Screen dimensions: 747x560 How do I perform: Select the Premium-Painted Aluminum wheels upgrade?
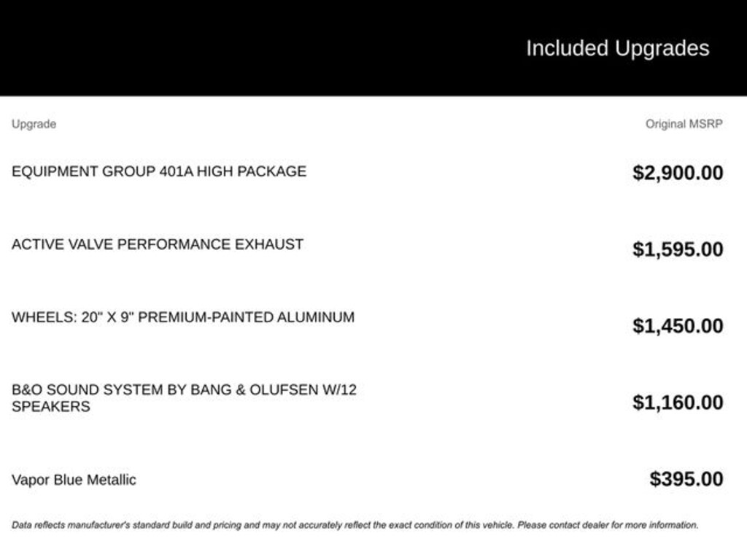[x=183, y=317]
